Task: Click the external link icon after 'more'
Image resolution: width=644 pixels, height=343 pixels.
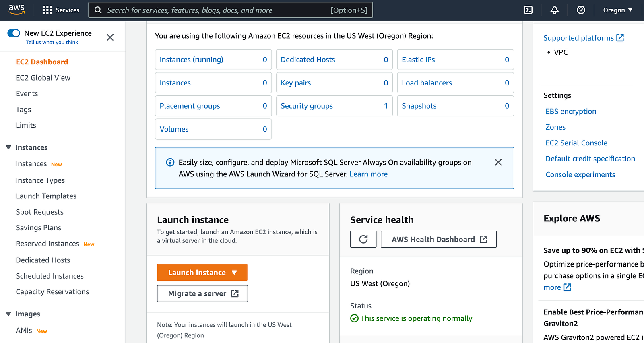Action: click(x=567, y=287)
